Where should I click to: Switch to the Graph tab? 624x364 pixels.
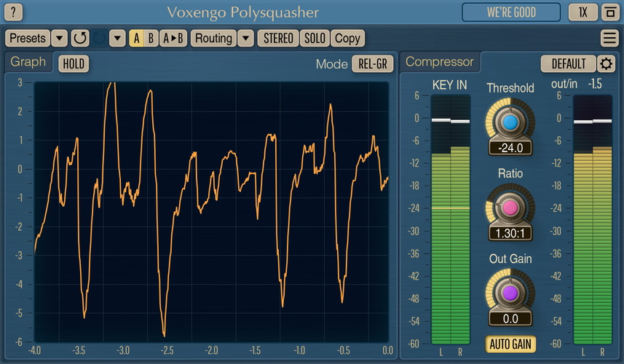[28, 62]
